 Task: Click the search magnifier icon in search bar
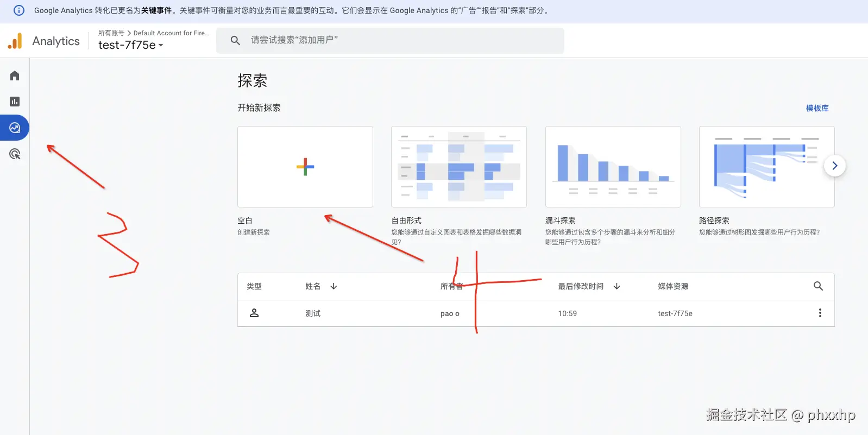(x=235, y=40)
